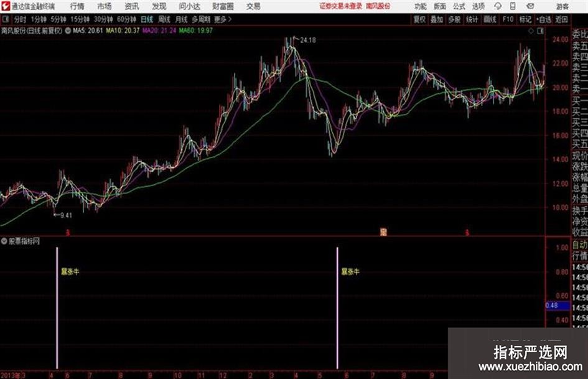Open the 发现 menu

coord(159,6)
